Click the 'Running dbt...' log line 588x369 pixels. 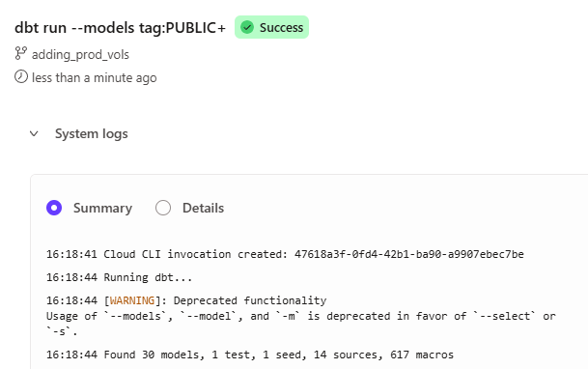119,277
